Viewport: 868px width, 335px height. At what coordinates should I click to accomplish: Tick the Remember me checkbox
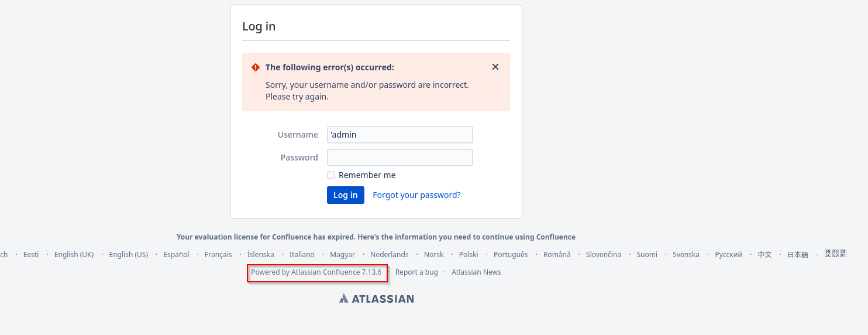click(331, 175)
